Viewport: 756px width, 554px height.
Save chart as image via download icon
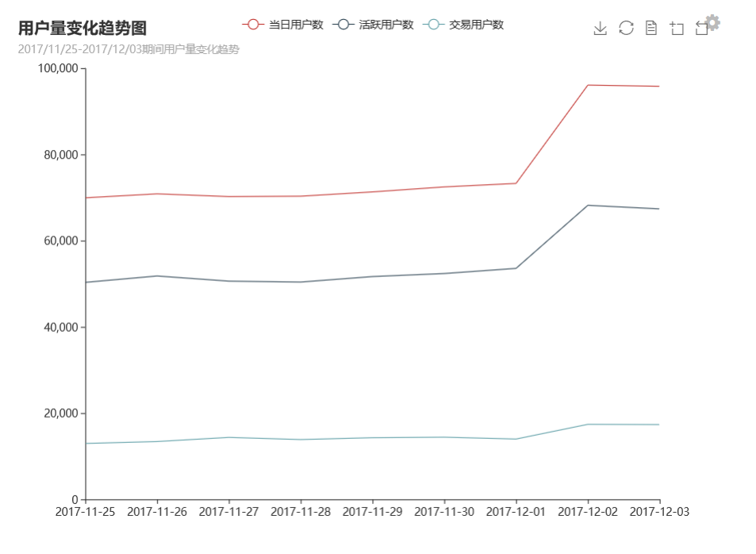coord(600,28)
